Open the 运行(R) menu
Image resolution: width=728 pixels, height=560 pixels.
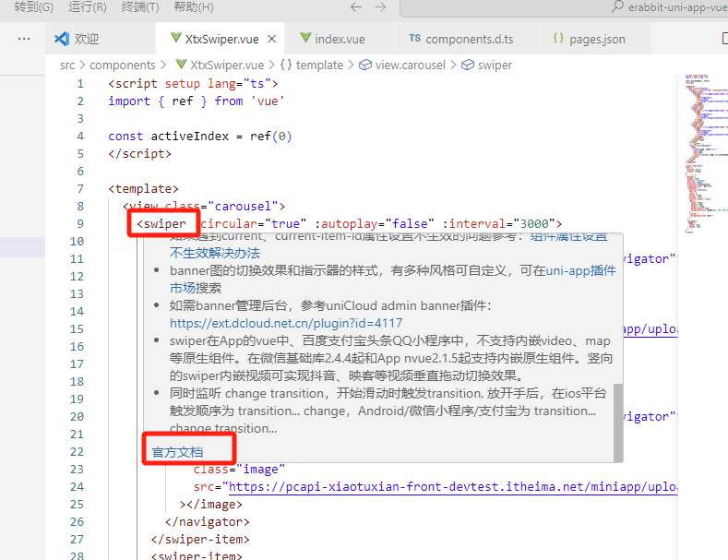(88, 7)
